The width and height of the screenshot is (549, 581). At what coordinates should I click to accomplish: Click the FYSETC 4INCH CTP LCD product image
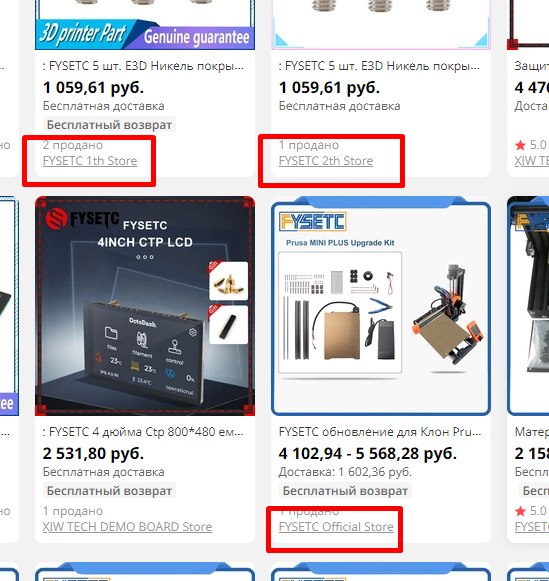145,306
